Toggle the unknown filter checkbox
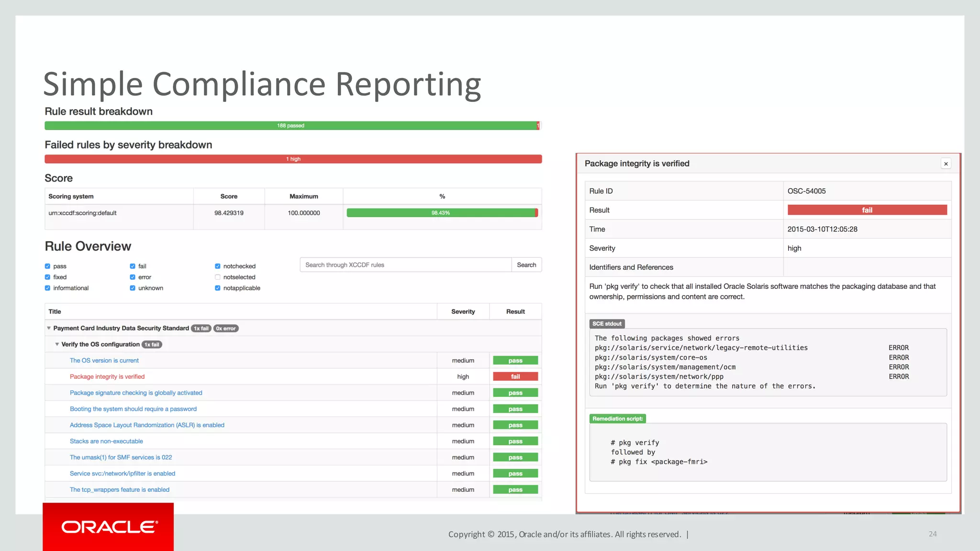Viewport: 980px width, 551px height. tap(133, 288)
